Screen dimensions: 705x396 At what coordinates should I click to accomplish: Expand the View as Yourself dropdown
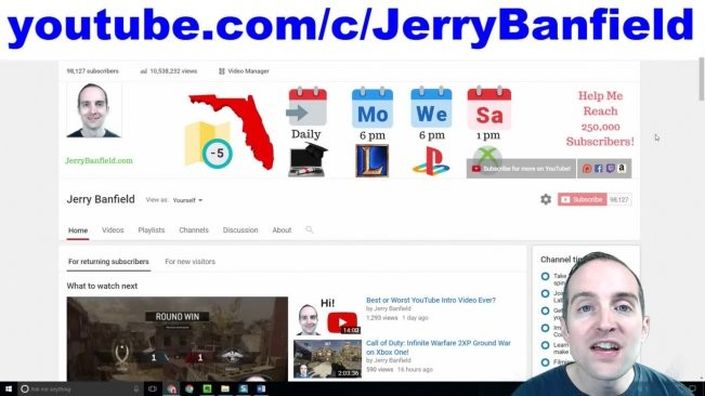187,200
